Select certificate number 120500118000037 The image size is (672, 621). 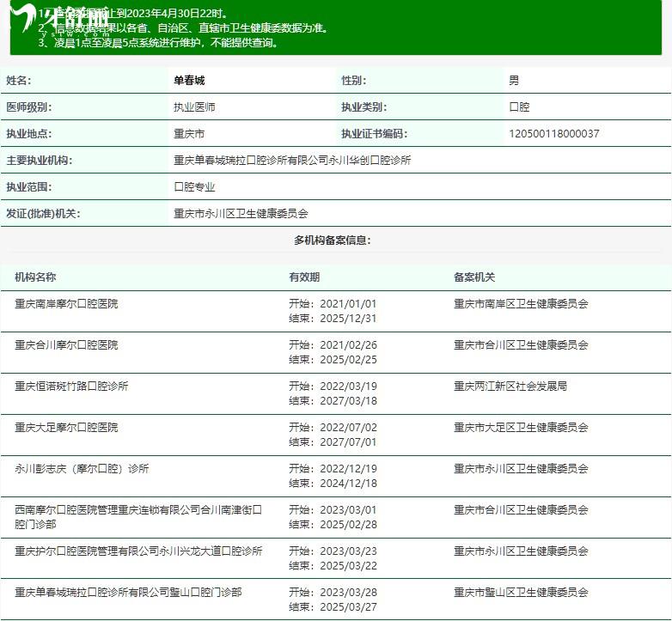pos(553,134)
